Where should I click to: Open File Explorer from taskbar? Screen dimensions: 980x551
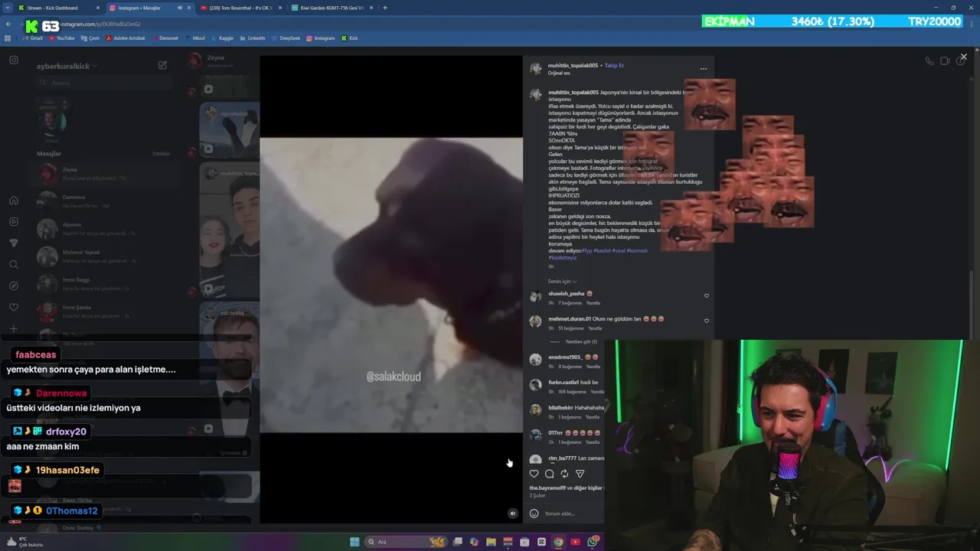point(491,542)
